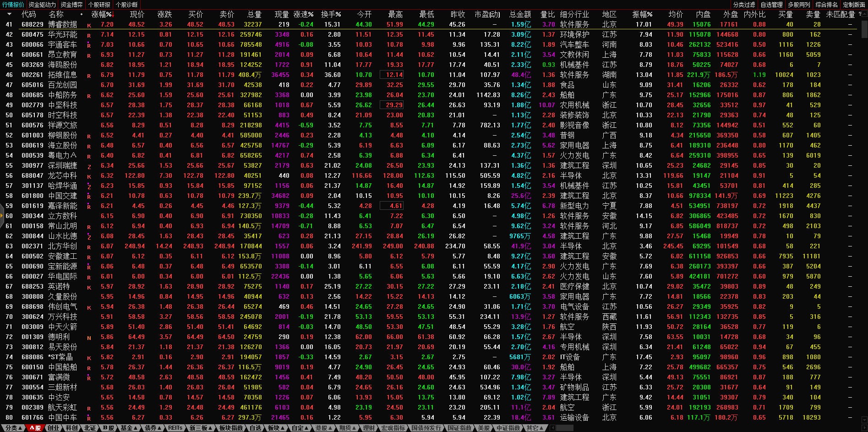Image resolution: width=868 pixels, height=432 pixels.
Task: Select the 创业 board tab
Action: click(x=54, y=428)
